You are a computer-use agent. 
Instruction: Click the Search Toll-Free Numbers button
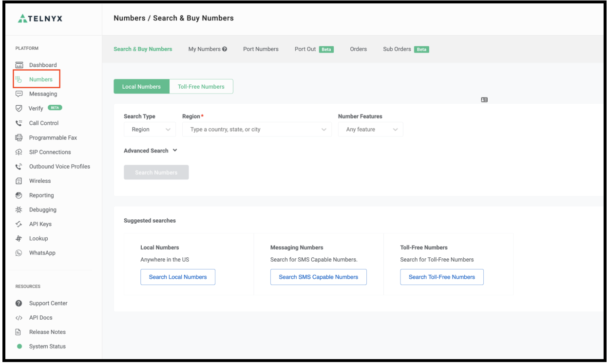tap(442, 277)
